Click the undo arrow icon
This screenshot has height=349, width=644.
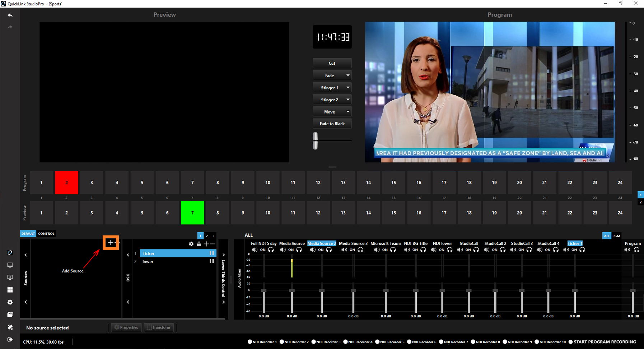pos(10,15)
